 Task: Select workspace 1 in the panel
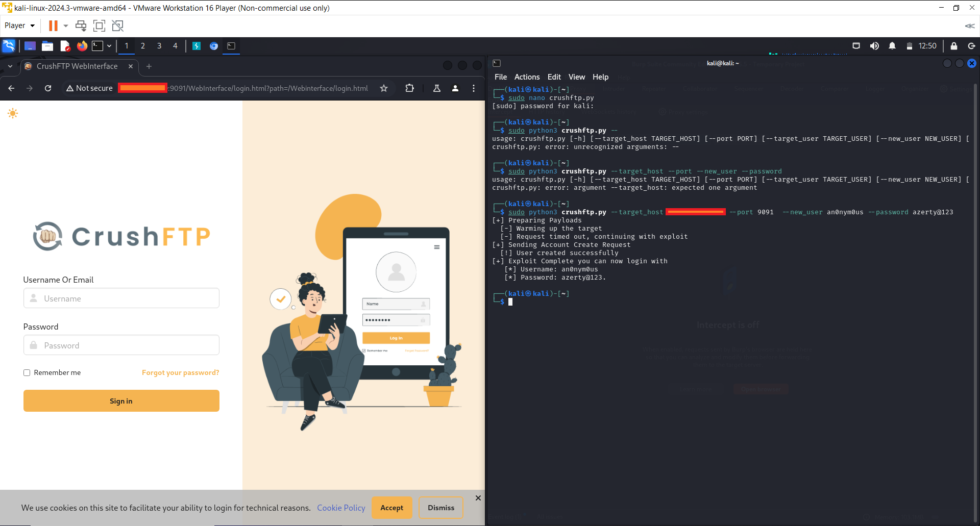tap(127, 46)
